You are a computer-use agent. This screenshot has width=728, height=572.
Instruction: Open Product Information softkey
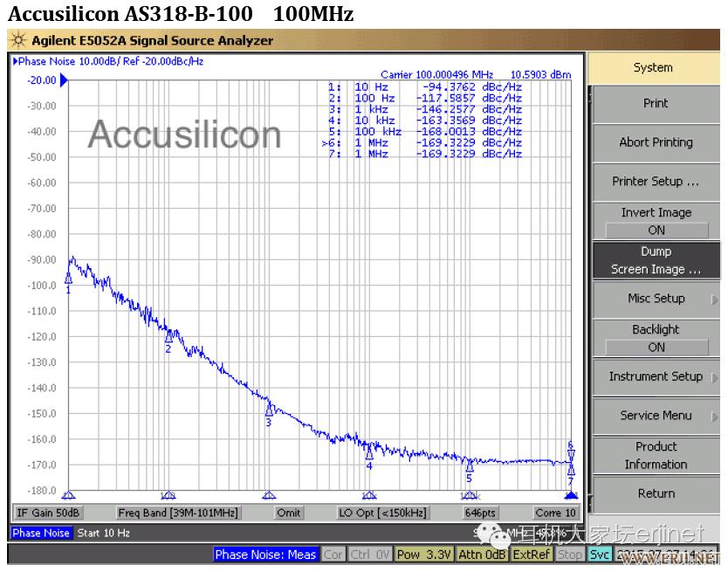click(656, 455)
